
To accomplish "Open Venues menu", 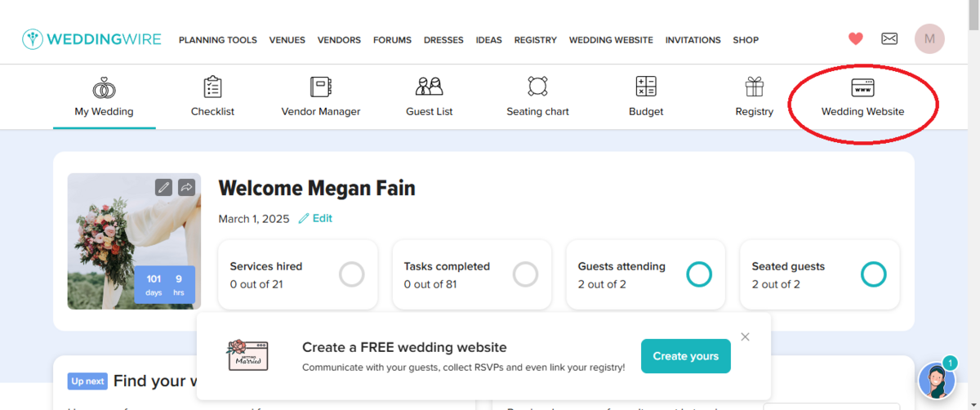I will [x=287, y=40].
